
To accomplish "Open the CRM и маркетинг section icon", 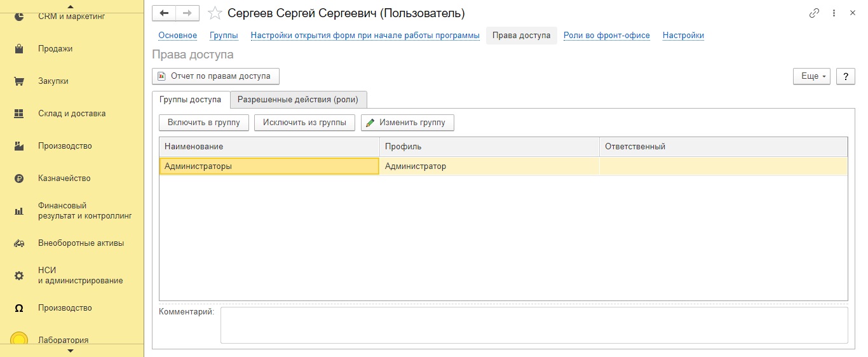I will click(x=19, y=17).
